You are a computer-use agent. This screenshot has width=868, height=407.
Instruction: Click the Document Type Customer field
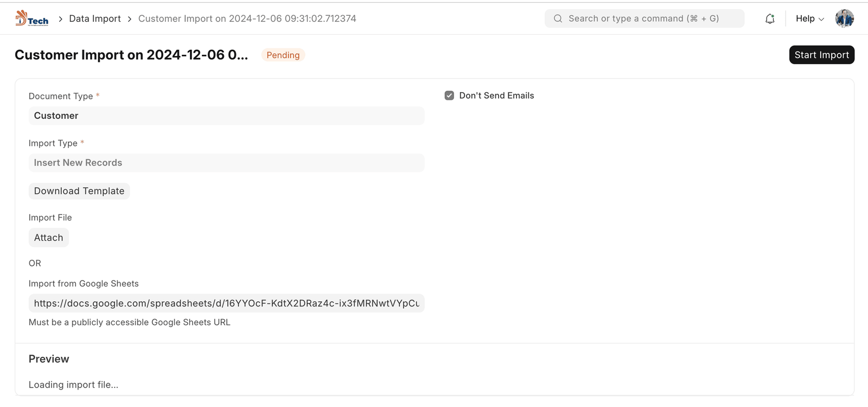point(226,116)
